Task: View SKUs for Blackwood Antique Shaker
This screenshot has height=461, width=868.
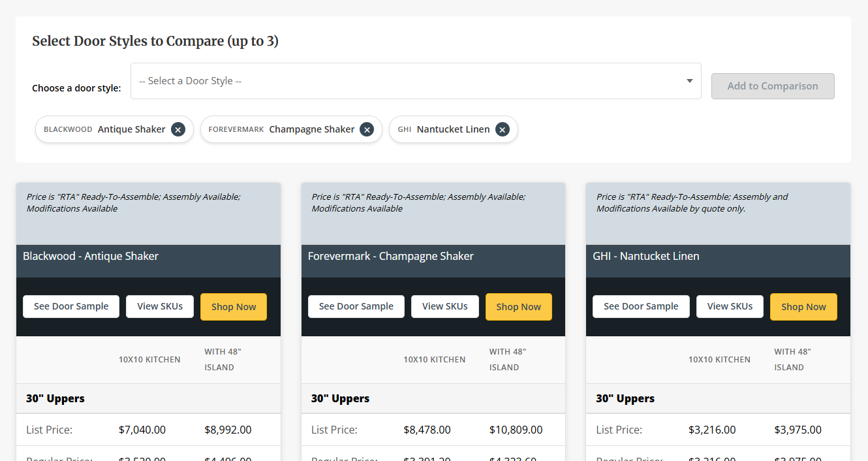Action: 160,306
